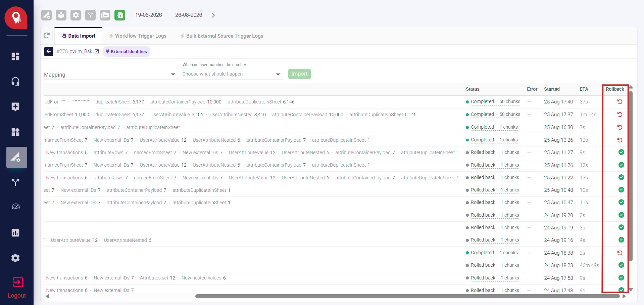Viewport: 644px width, 305px height.
Task: Open the speedometer sidebar icon
Action: (x=16, y=207)
